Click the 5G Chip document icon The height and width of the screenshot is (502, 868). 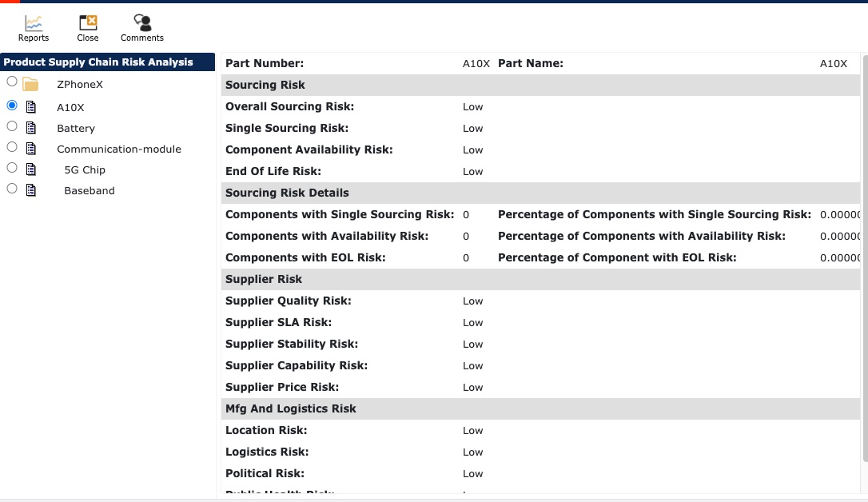tap(31, 169)
